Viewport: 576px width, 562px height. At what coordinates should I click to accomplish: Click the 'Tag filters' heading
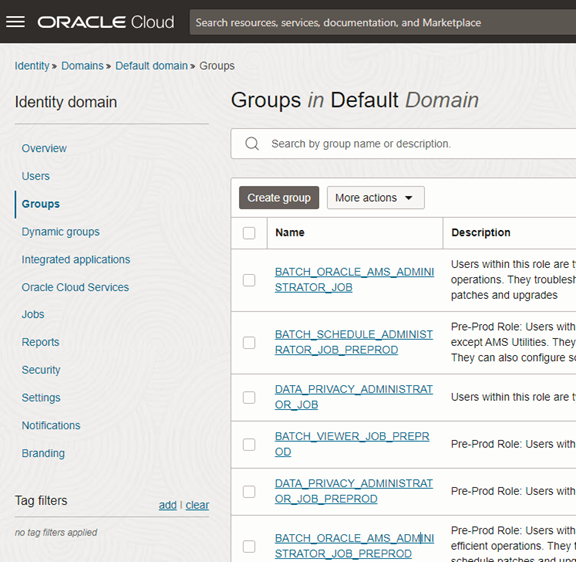click(x=41, y=501)
